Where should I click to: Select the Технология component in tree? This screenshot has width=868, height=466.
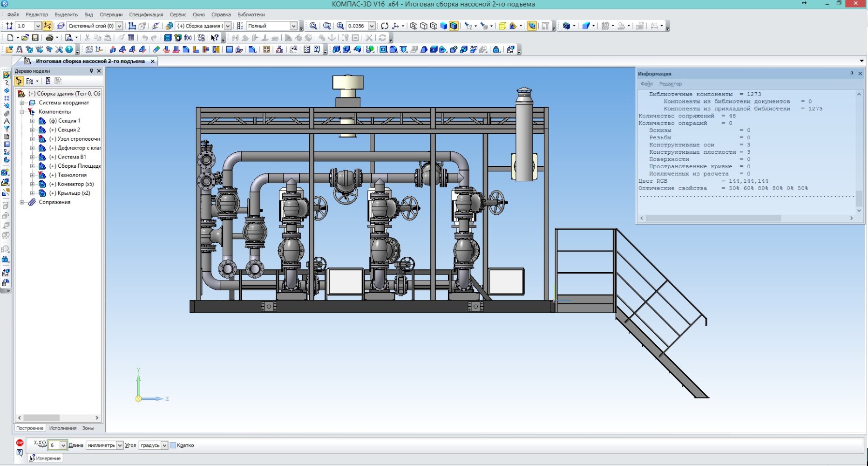coord(72,175)
